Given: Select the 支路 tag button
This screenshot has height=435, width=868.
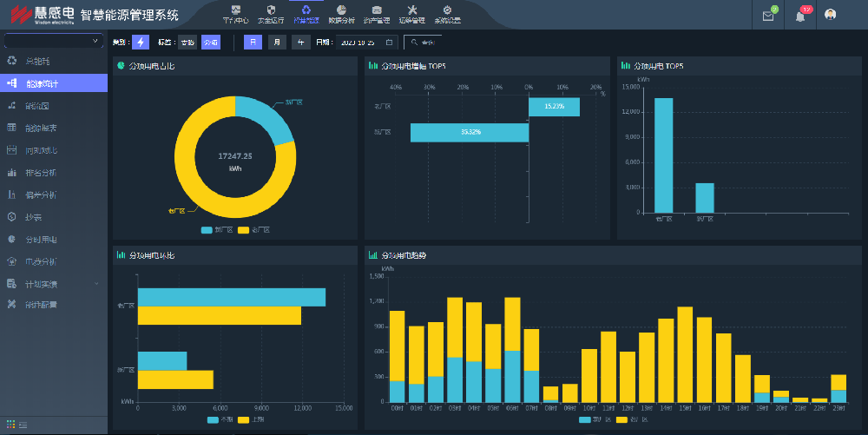Looking at the screenshot, I should pos(187,42).
